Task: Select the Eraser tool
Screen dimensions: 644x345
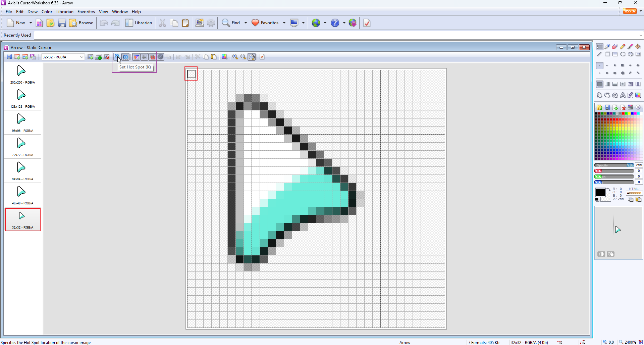Action: (615, 47)
